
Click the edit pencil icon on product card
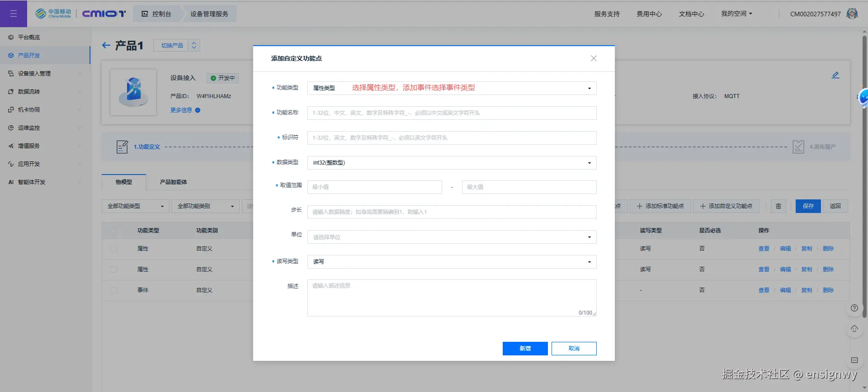point(835,75)
